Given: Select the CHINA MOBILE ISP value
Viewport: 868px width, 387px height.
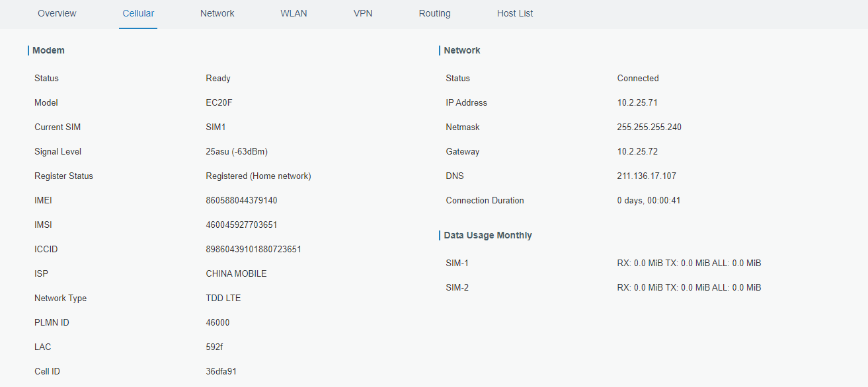Looking at the screenshot, I should 236,273.
